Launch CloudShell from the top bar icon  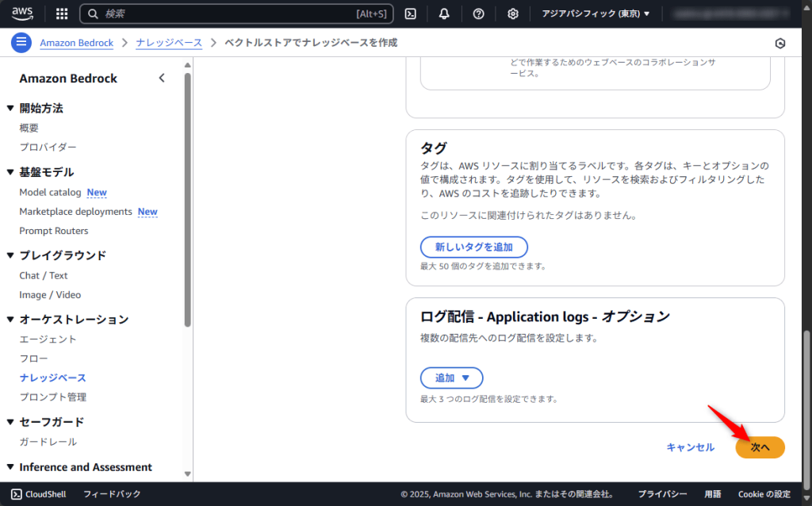click(x=411, y=14)
